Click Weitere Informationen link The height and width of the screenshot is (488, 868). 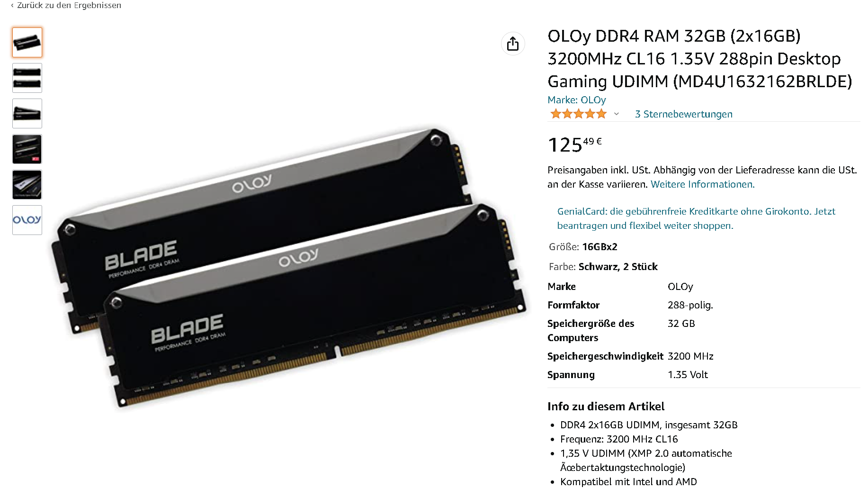pos(702,184)
